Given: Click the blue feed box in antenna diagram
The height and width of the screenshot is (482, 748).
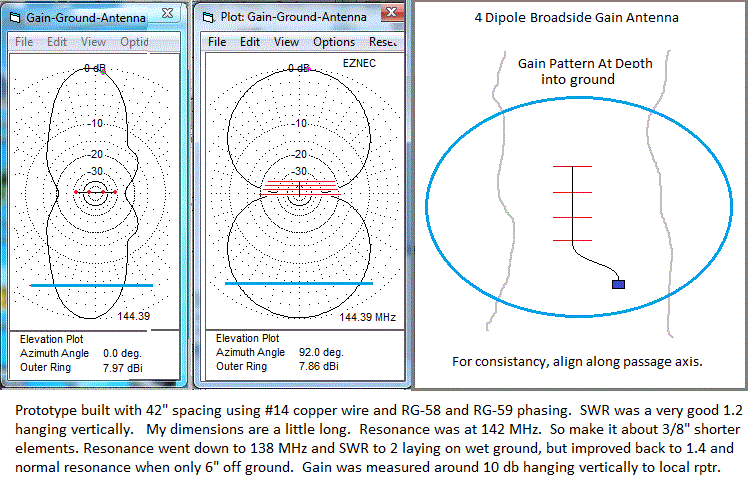Looking at the screenshot, I should point(619,285).
